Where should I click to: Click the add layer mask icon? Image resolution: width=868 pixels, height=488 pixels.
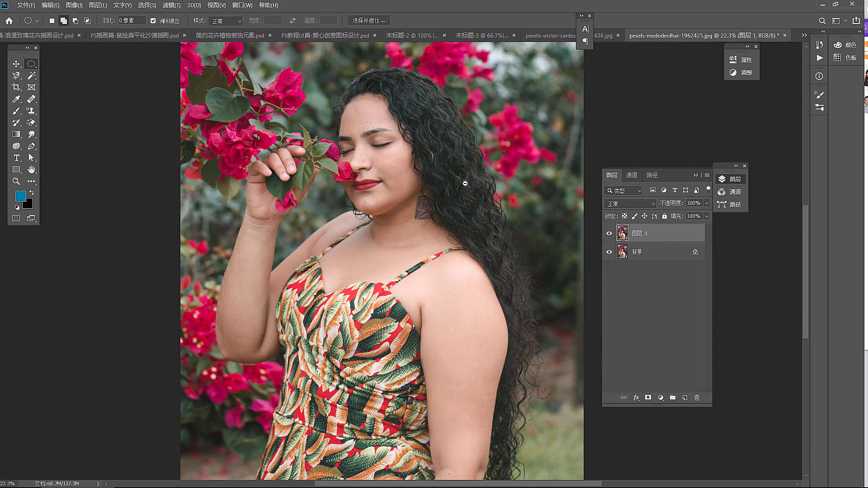coord(648,398)
